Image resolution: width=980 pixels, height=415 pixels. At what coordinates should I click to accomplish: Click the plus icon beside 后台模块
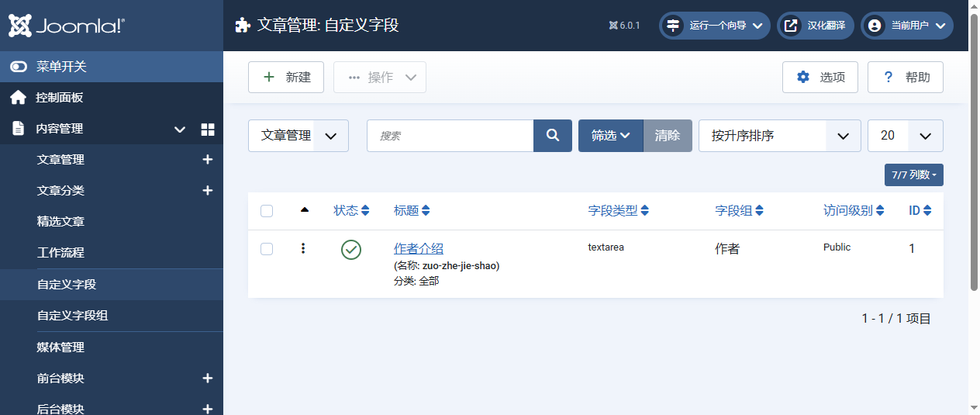(x=208, y=409)
